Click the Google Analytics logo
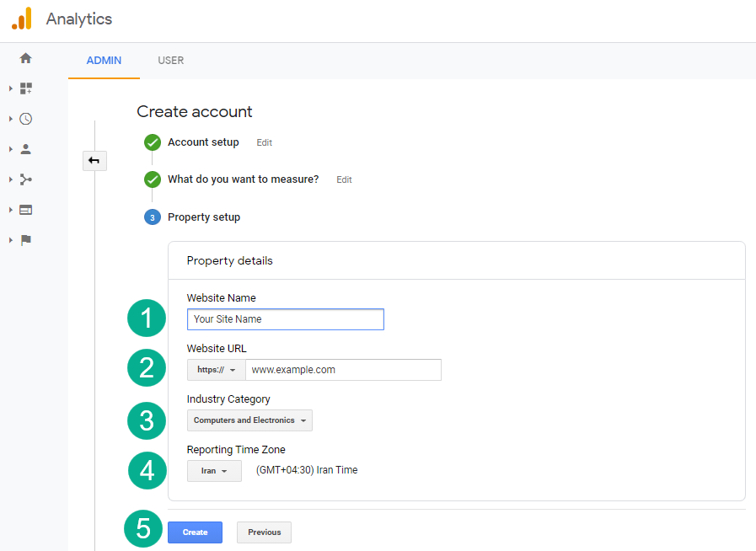 pos(22,19)
